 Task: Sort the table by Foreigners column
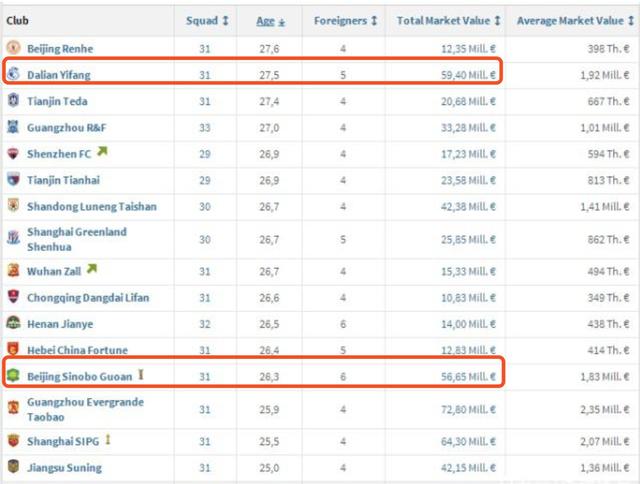point(345,21)
